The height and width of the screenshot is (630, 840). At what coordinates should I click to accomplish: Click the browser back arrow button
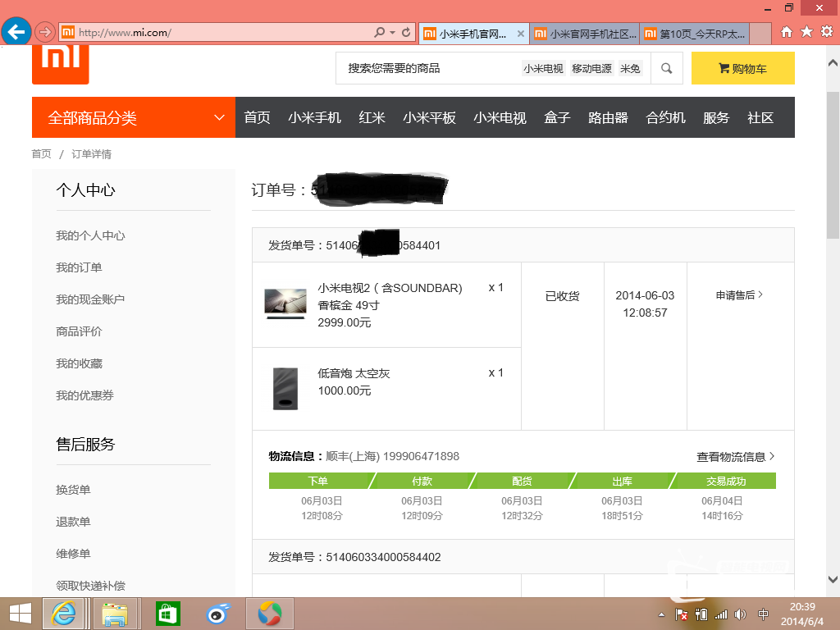[16, 32]
